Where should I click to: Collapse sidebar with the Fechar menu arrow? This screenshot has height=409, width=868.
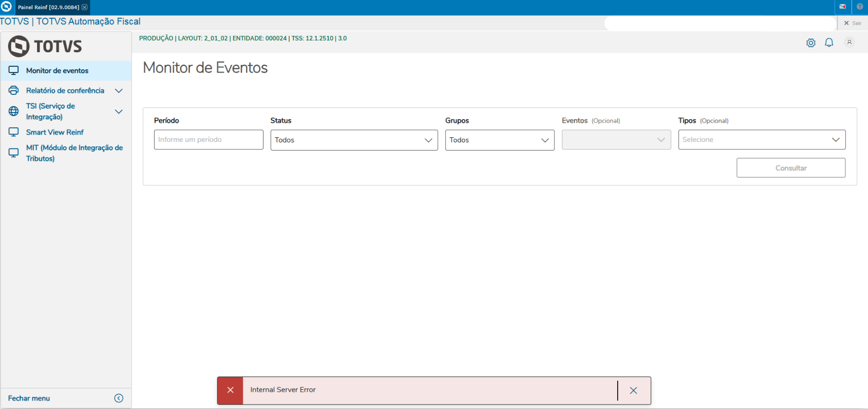119,398
